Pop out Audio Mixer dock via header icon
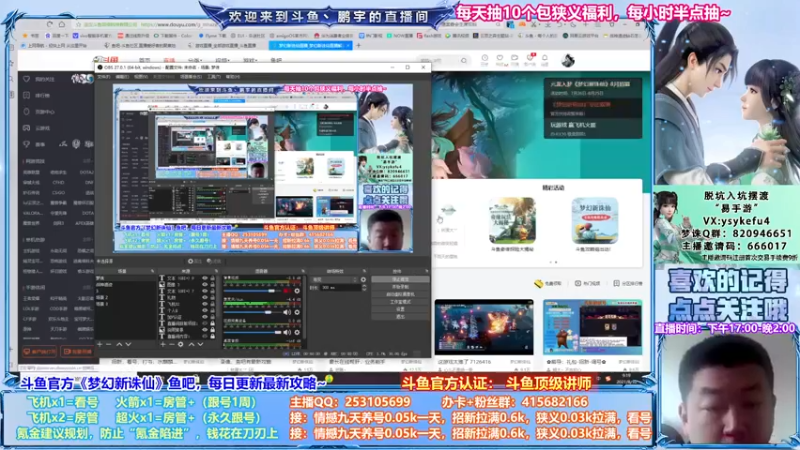Viewport: 800px width, 450px height. coord(303,271)
